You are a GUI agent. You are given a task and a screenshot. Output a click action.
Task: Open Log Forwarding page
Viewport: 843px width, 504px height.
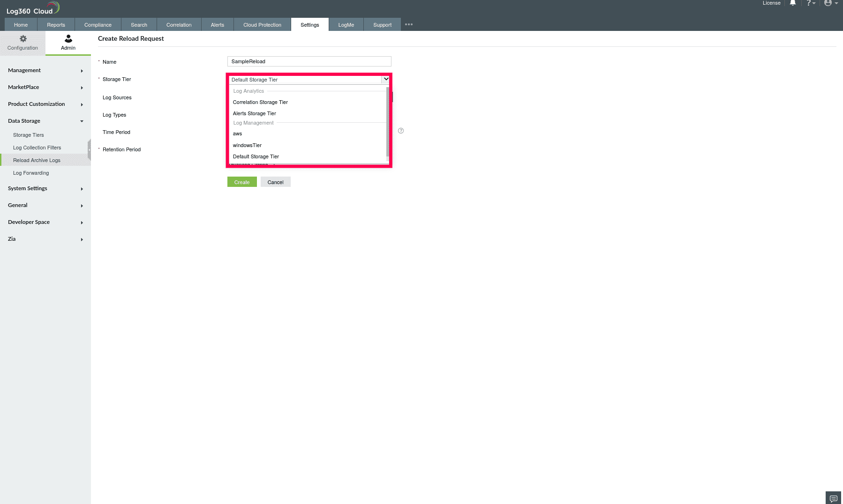[x=31, y=173]
